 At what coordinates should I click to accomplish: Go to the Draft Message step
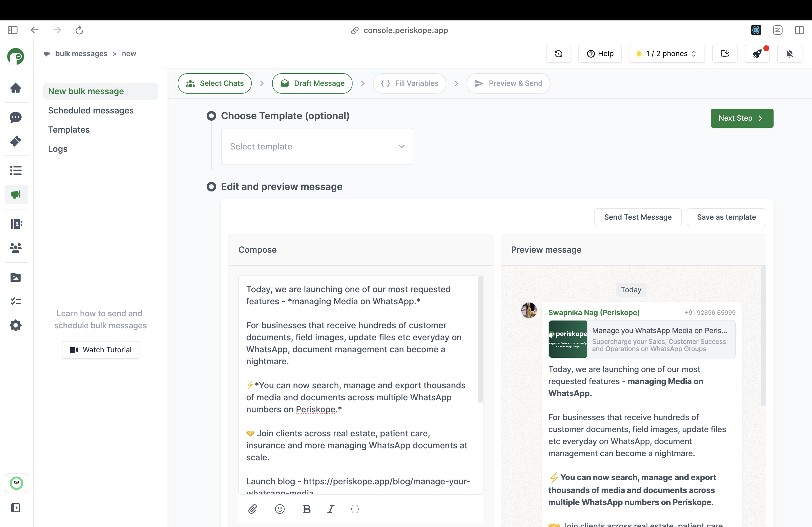click(312, 83)
